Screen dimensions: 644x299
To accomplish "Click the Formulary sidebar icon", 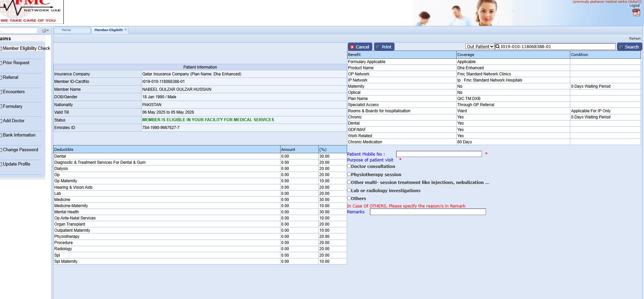I will (x=1, y=106).
